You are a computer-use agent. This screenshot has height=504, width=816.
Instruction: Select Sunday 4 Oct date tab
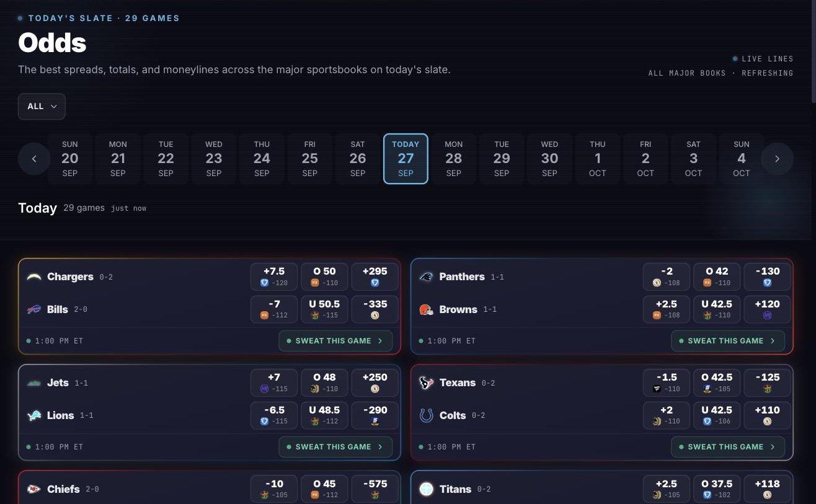point(742,159)
